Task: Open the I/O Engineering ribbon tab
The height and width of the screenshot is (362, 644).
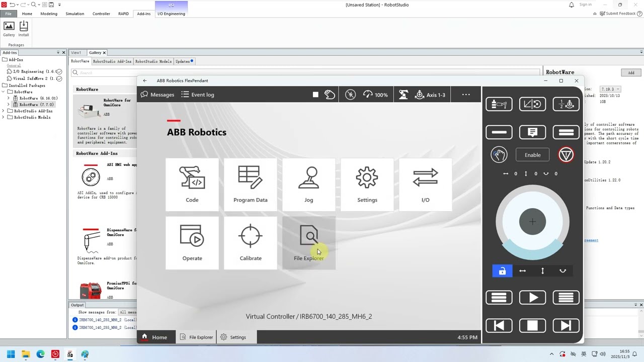Action: (171, 14)
